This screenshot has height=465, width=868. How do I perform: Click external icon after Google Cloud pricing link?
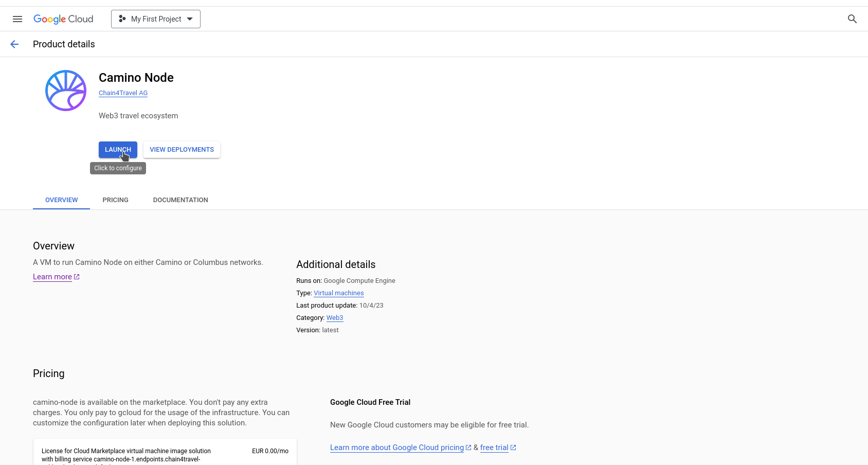[468, 448]
